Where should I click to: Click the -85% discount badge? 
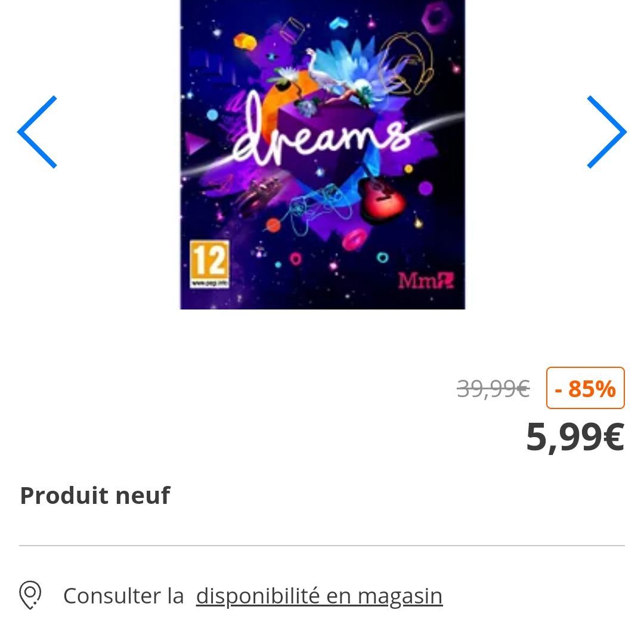(x=586, y=388)
